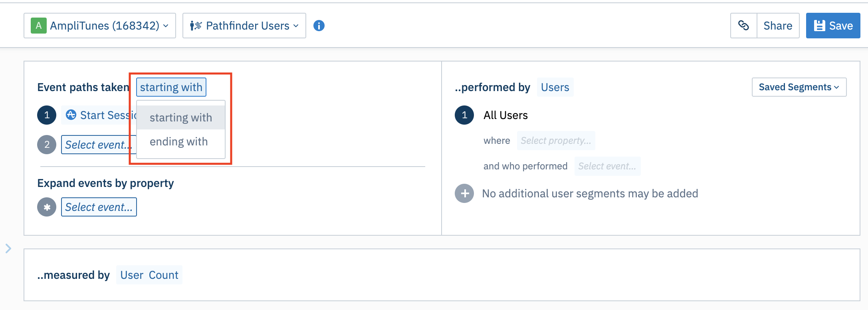Click the Users selector beside performed by
The width and height of the screenshot is (868, 310).
click(555, 87)
